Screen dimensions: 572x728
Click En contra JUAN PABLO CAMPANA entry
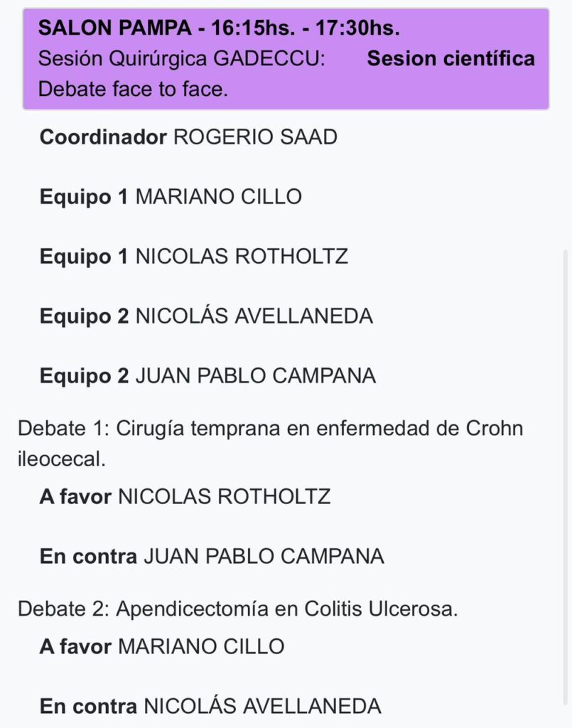click(212, 556)
